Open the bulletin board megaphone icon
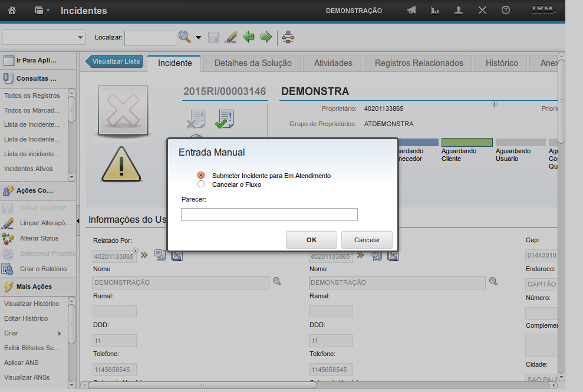The width and height of the screenshot is (583, 392). coord(411,11)
